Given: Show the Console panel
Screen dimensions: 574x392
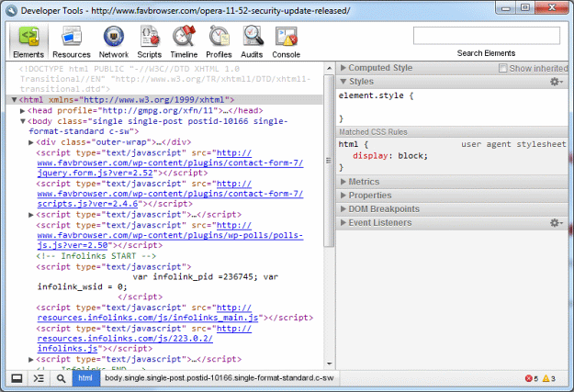Looking at the screenshot, I should click(286, 41).
